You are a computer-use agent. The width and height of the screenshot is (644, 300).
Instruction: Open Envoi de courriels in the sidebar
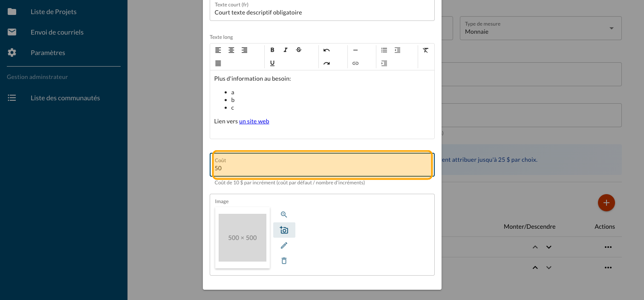(x=57, y=32)
